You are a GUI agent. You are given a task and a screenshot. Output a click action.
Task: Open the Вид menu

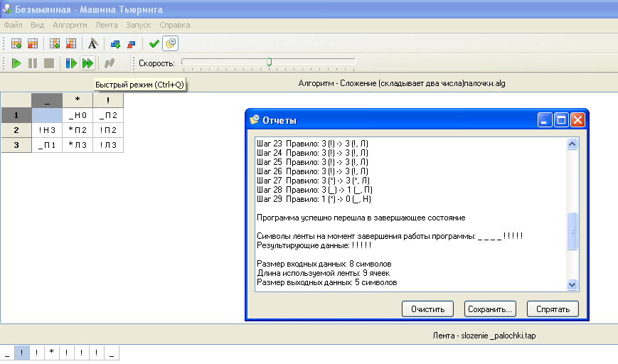[38, 25]
